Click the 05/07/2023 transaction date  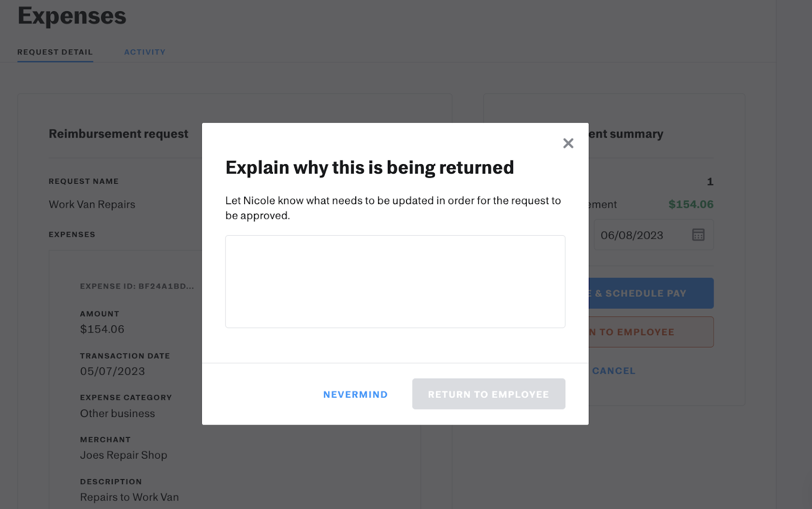tap(112, 371)
